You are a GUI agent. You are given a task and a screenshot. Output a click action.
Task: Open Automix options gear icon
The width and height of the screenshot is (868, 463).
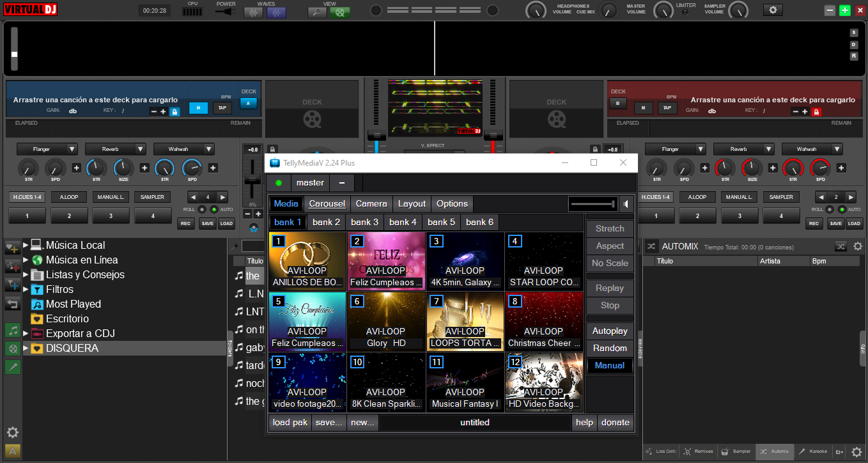[x=858, y=246]
